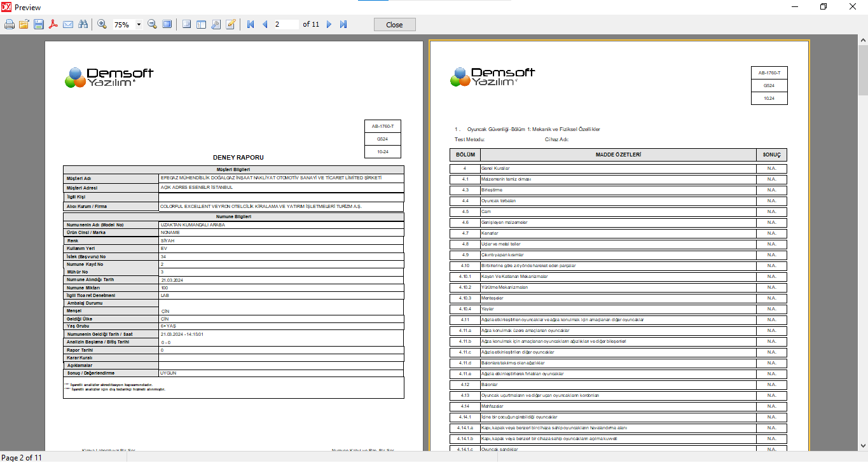Screen dimensions: 868x463
Task: Click 'G524' box on left page
Action: (383, 139)
